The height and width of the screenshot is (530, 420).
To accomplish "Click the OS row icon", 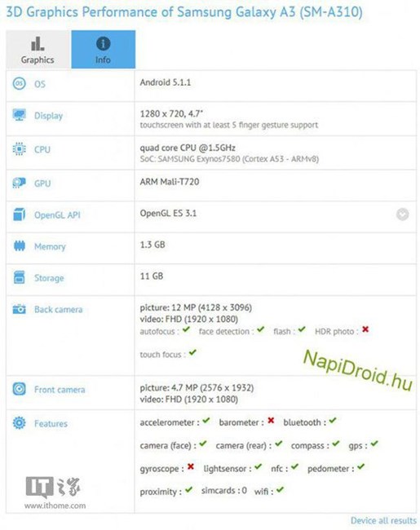I will coord(19,83).
